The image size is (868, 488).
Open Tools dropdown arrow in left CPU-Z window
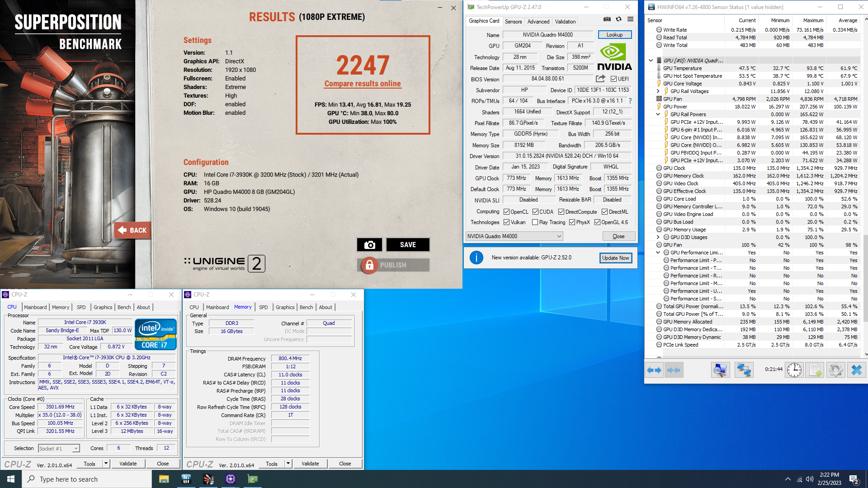click(x=106, y=464)
